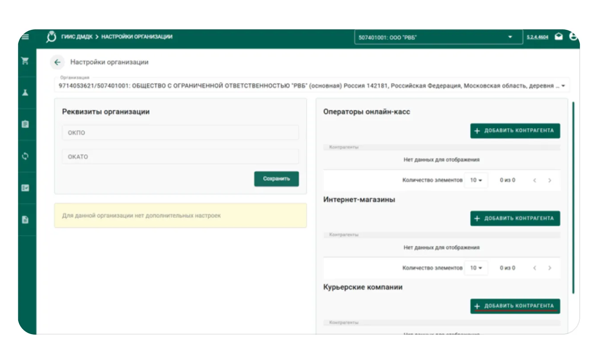Click the document sidebar icon
The width and height of the screenshot is (598, 364).
[x=25, y=219]
